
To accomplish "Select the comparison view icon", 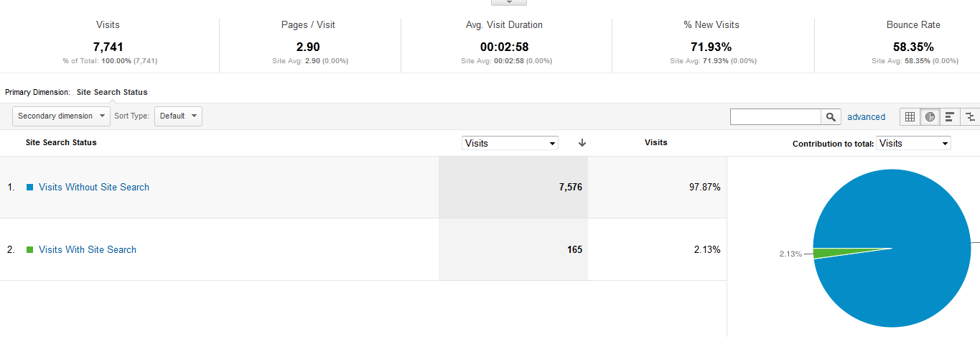I will [970, 116].
